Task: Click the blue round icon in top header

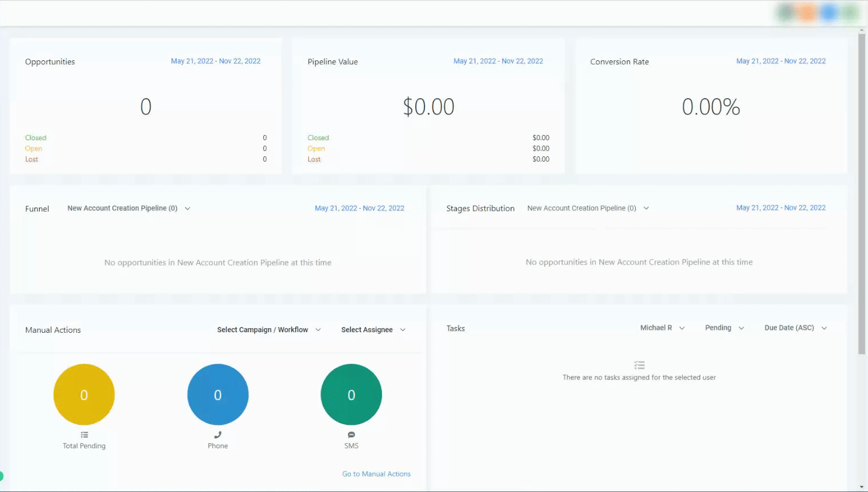Action: 829,13
